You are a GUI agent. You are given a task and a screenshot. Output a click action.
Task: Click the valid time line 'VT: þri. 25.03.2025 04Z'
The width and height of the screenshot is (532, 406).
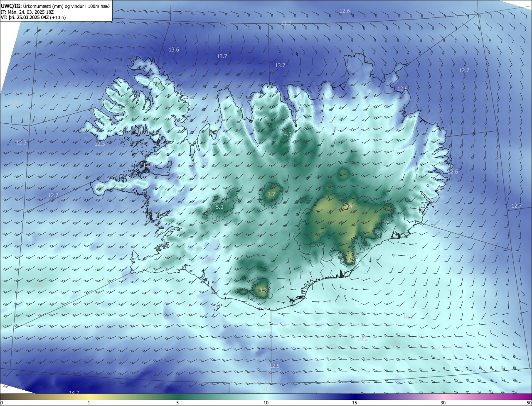(x=25, y=17)
